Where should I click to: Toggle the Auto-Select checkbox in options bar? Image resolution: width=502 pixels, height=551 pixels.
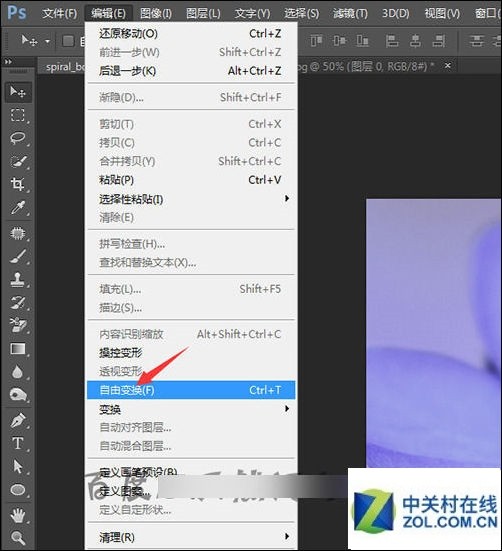point(68,41)
